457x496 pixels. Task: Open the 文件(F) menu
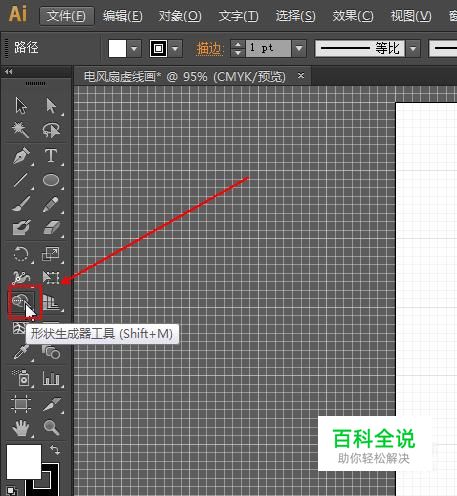pos(66,16)
